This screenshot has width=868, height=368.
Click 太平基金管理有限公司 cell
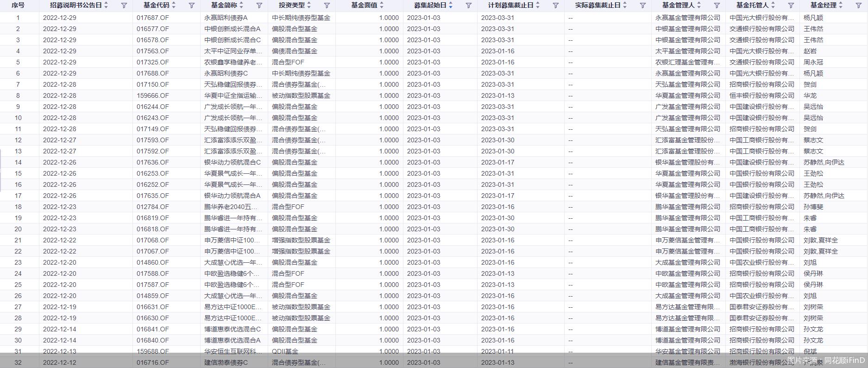[x=688, y=51]
